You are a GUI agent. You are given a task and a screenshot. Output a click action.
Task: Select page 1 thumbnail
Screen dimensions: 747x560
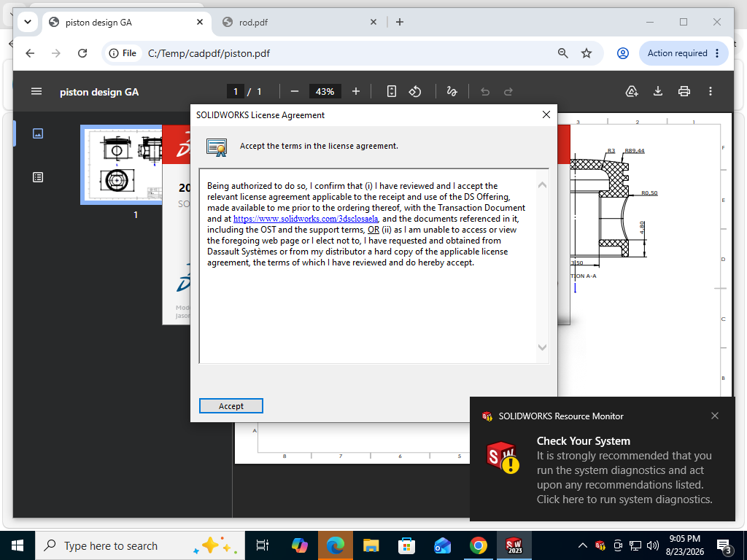point(121,165)
